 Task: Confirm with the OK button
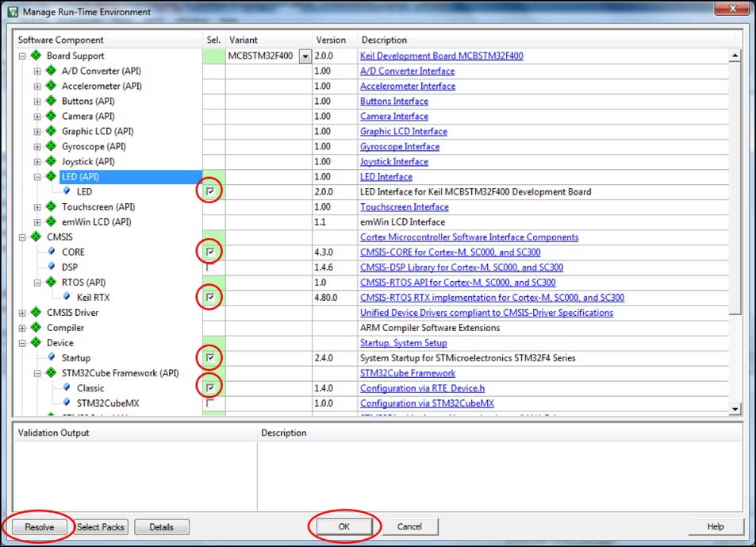click(343, 526)
